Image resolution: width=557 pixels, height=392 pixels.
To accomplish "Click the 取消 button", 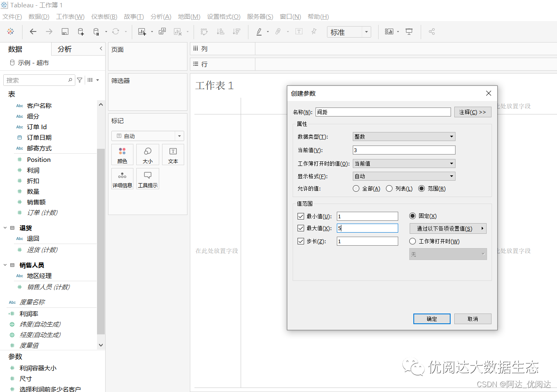I will click(473, 319).
